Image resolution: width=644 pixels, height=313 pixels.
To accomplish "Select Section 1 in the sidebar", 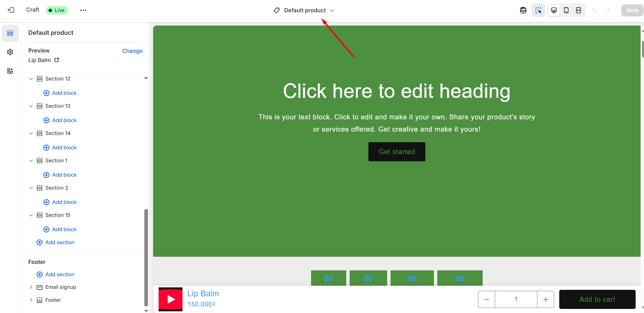I will [56, 161].
